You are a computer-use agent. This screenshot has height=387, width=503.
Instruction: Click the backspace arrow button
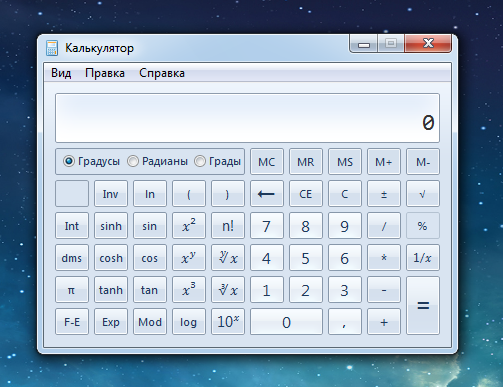pyautogui.click(x=267, y=194)
